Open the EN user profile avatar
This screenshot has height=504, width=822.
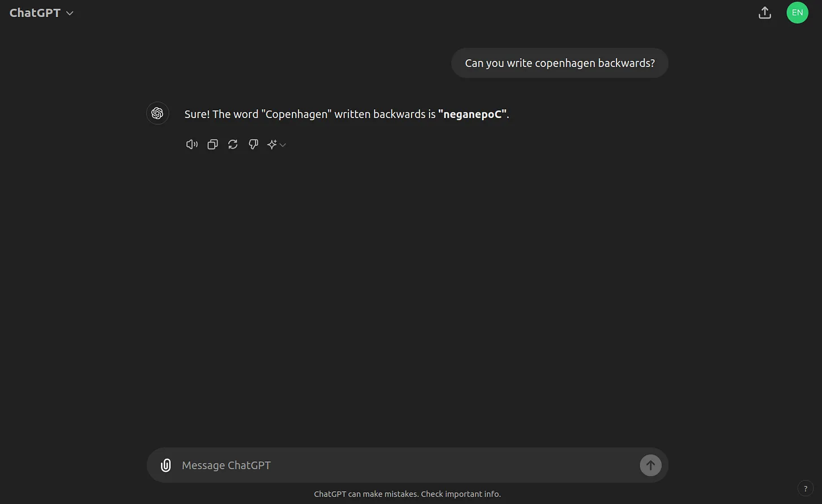click(x=797, y=12)
